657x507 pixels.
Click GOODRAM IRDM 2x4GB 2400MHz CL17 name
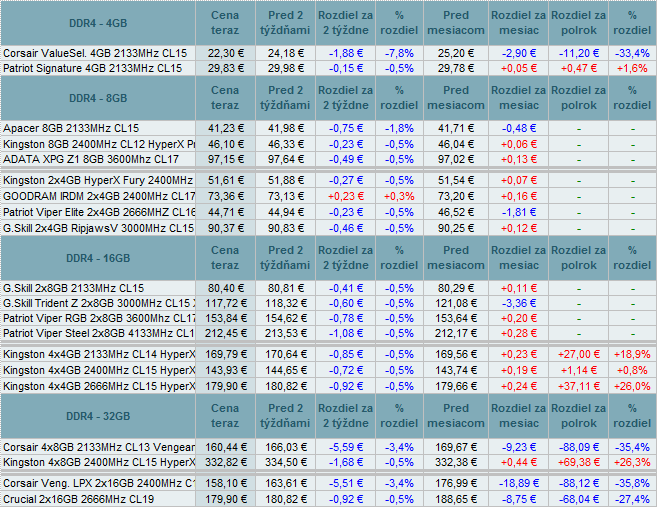99,197
